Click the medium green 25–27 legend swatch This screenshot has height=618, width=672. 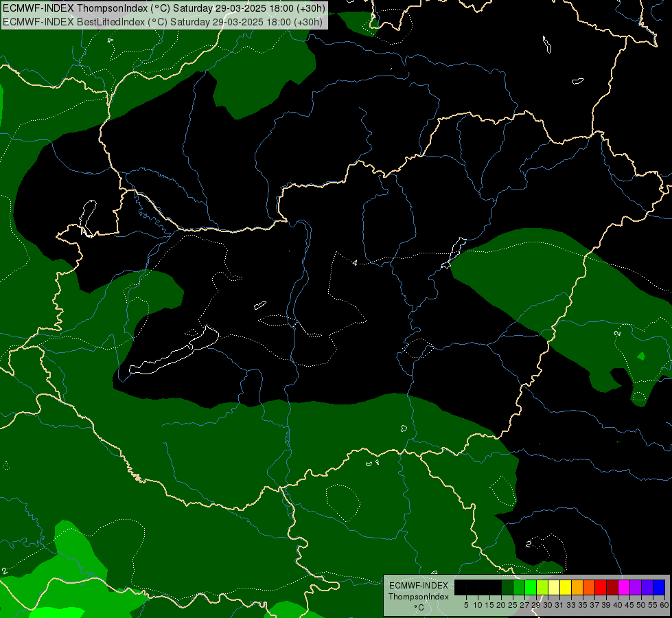tap(519, 587)
